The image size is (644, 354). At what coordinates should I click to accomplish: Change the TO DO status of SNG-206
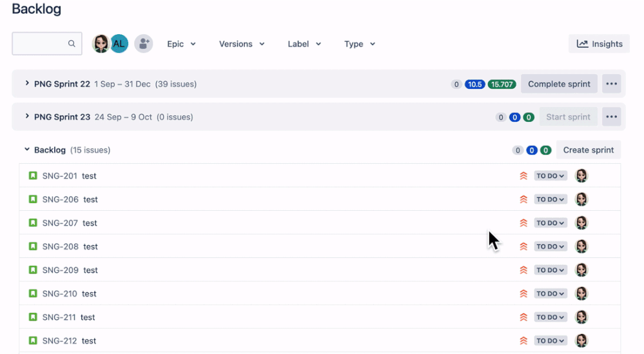[x=551, y=199]
